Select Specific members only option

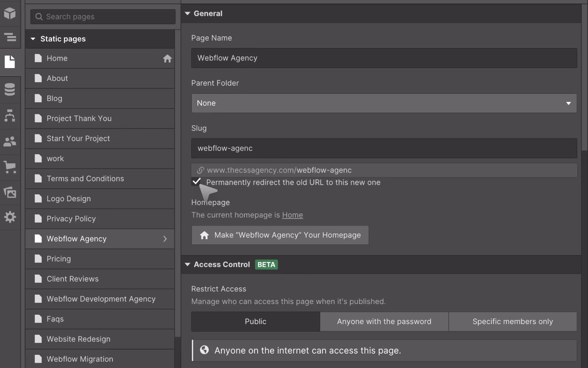click(513, 321)
